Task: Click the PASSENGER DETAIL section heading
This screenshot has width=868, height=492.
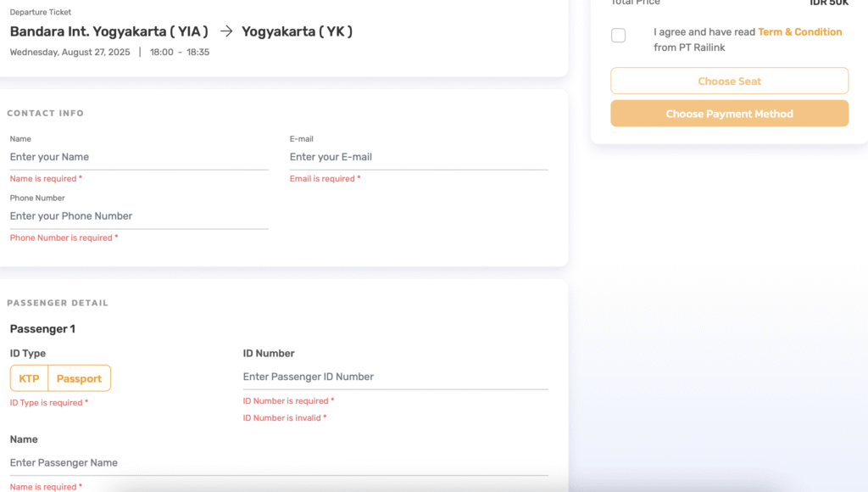Action: tap(58, 303)
